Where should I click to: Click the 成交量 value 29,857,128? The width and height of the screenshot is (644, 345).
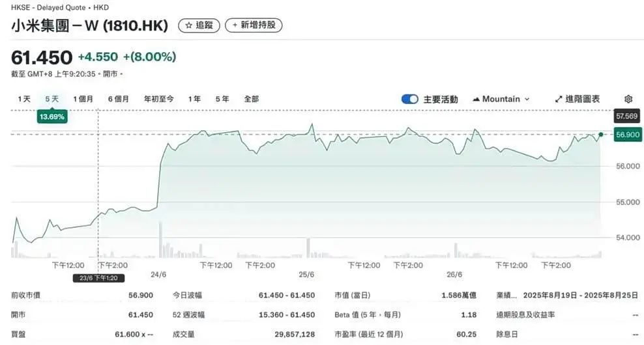pos(295,335)
